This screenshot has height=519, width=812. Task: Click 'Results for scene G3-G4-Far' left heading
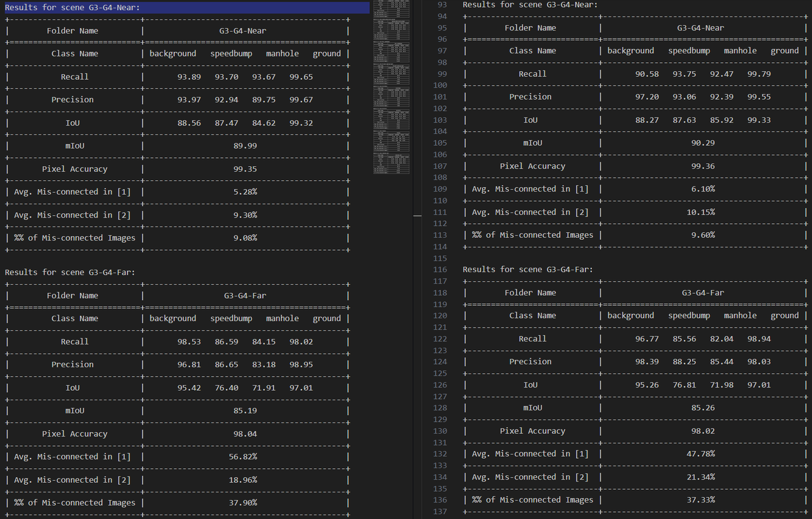tap(70, 272)
